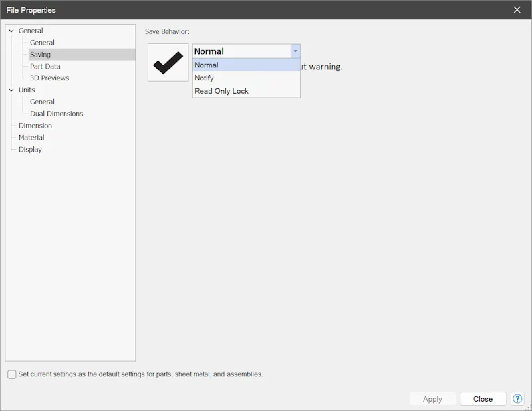
Task: Click the Apply button
Action: (432, 399)
